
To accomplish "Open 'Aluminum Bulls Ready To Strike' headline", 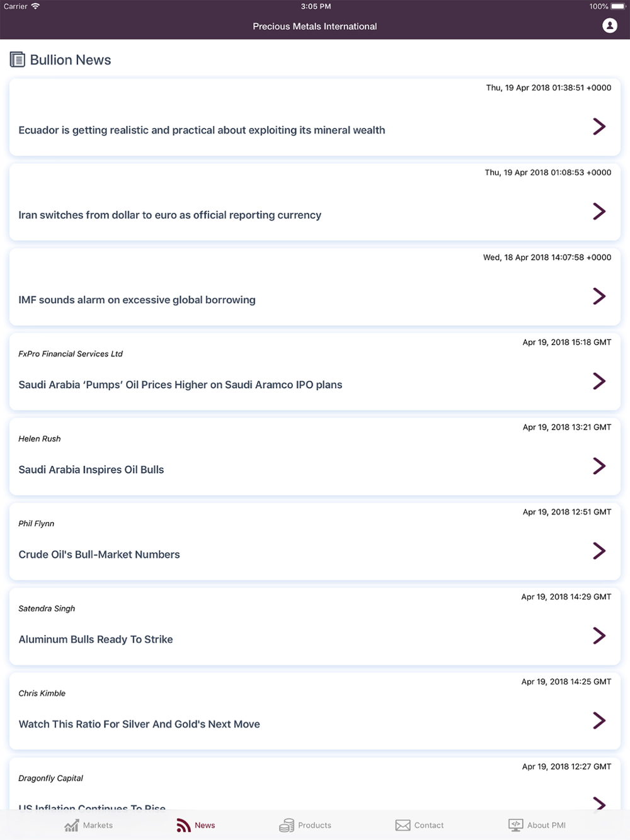I will [x=96, y=639].
